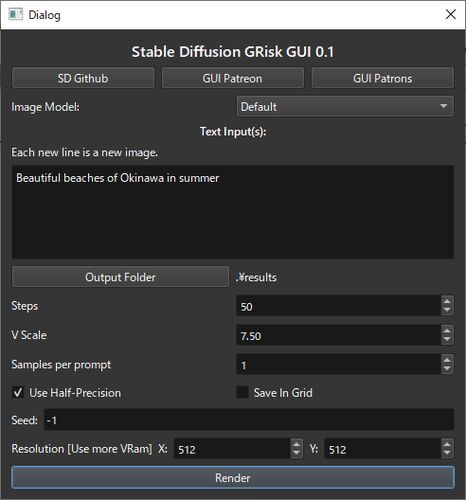Click the Samples per prompt field
Viewport: 466px width, 500px height.
[338, 364]
